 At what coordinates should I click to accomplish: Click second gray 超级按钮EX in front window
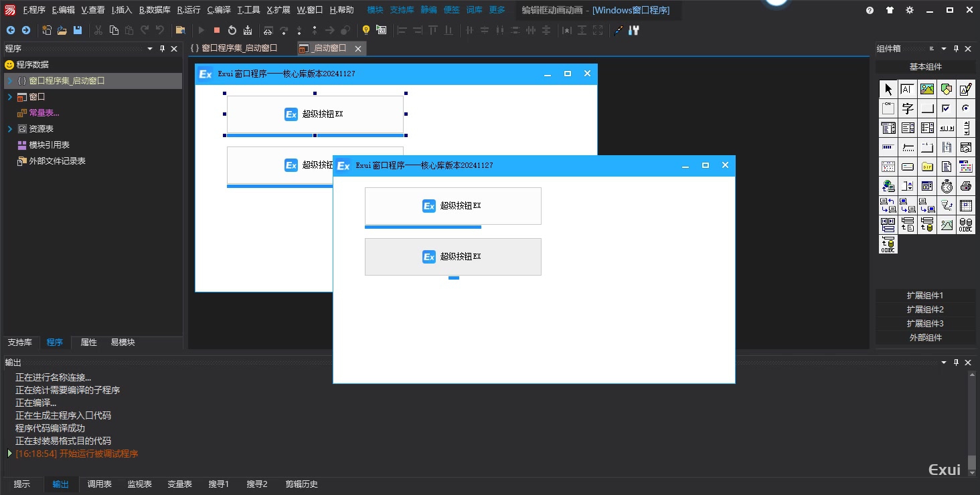click(x=453, y=257)
